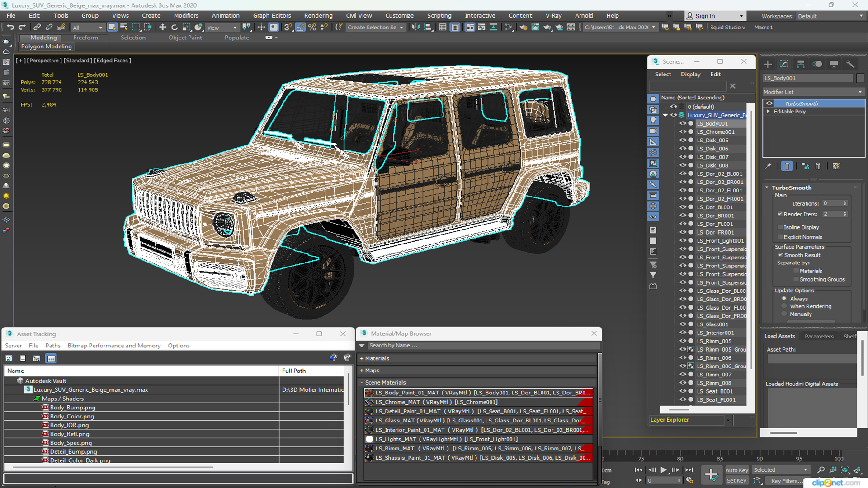Enable Separate by Smoothing Groups
The height and width of the screenshot is (488, 868).
pos(796,280)
